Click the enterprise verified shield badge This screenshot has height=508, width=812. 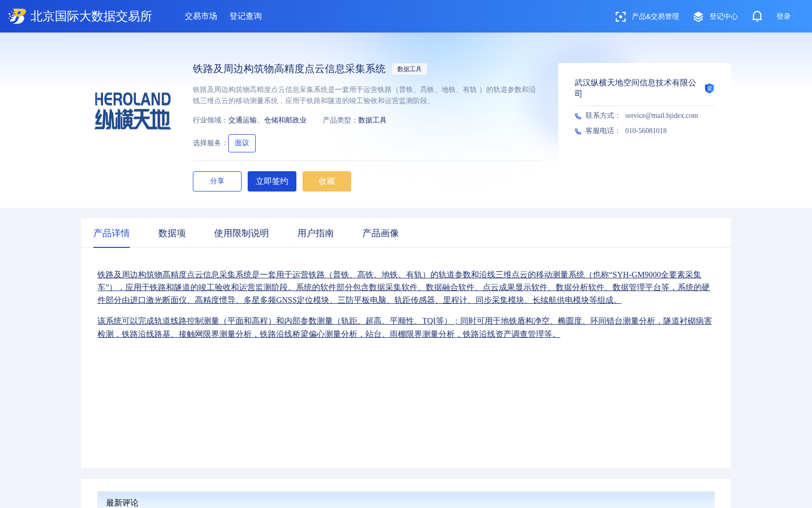709,88
